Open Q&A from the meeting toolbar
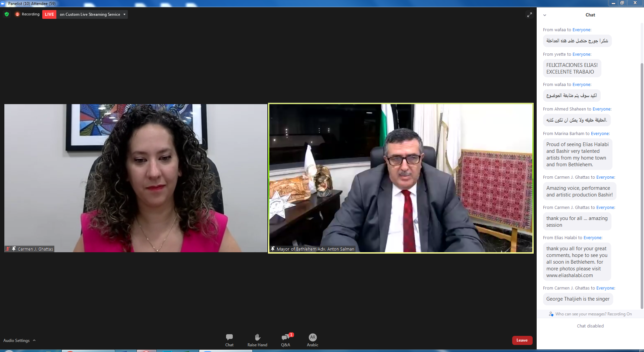Screen dimensions: 644x352 (285, 340)
